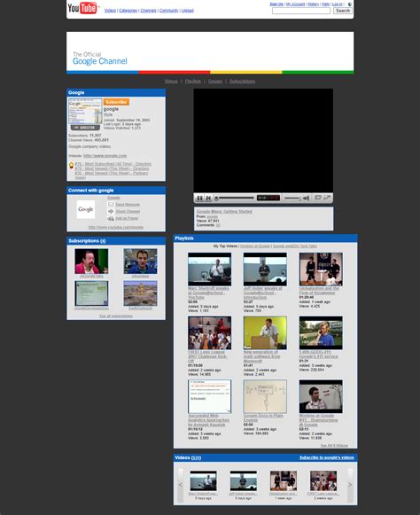Open the Categories link in the top navigation

coord(128,11)
